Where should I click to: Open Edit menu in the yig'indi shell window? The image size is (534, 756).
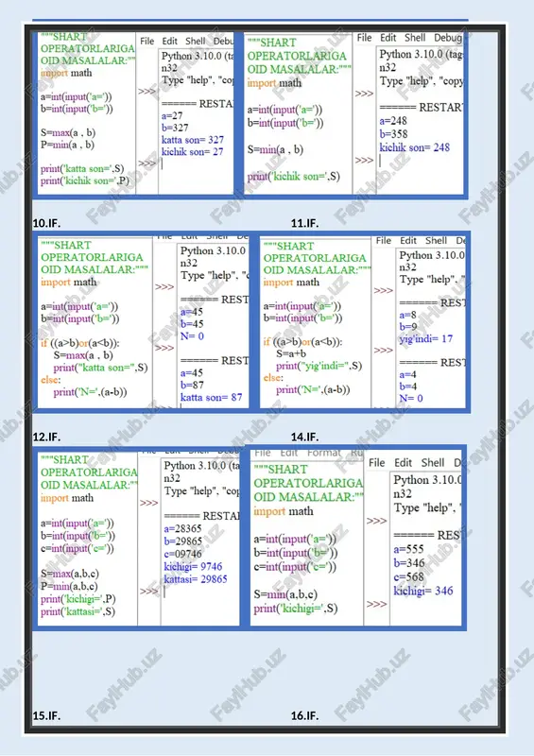(407, 241)
